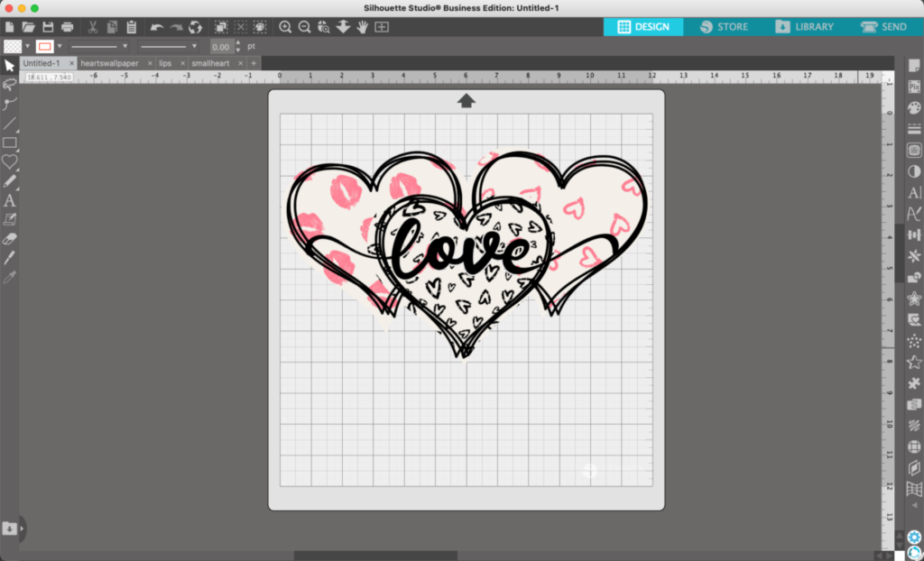
Task: Increase line thickness with the up arrow
Action: click(x=238, y=43)
